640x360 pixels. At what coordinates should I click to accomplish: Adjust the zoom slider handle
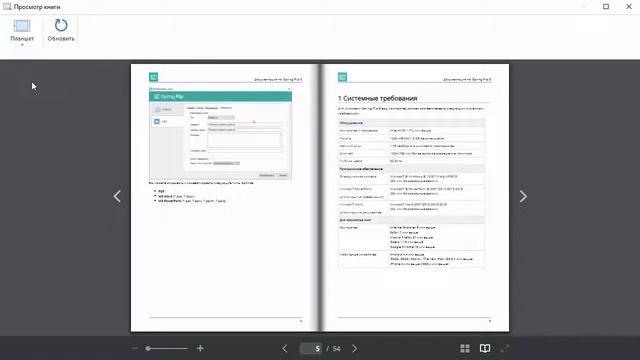(148, 348)
